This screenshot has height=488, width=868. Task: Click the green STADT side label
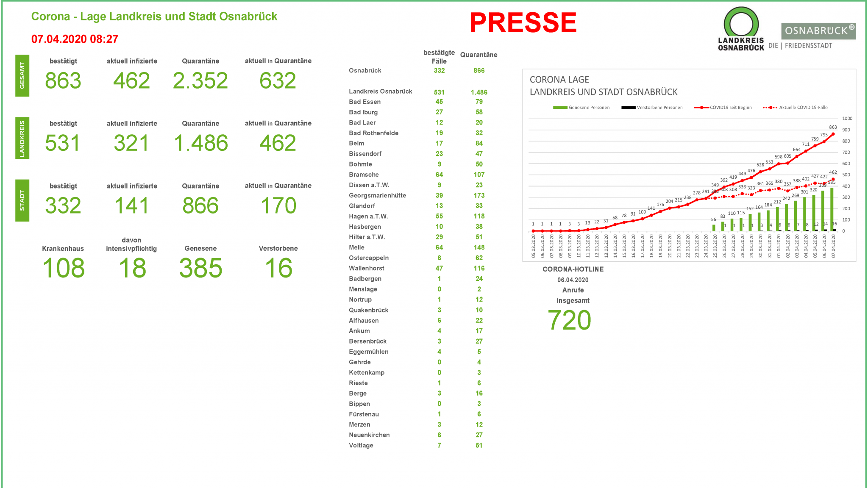22,200
